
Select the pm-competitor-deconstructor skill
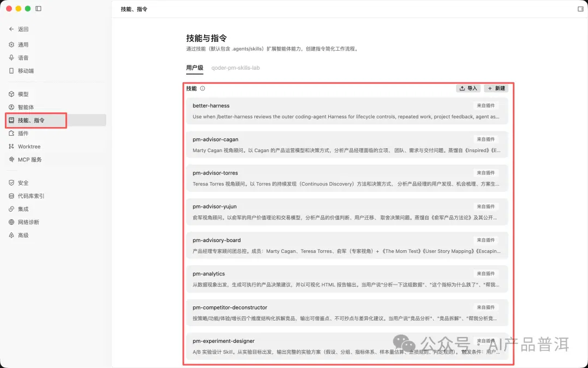[x=347, y=313]
